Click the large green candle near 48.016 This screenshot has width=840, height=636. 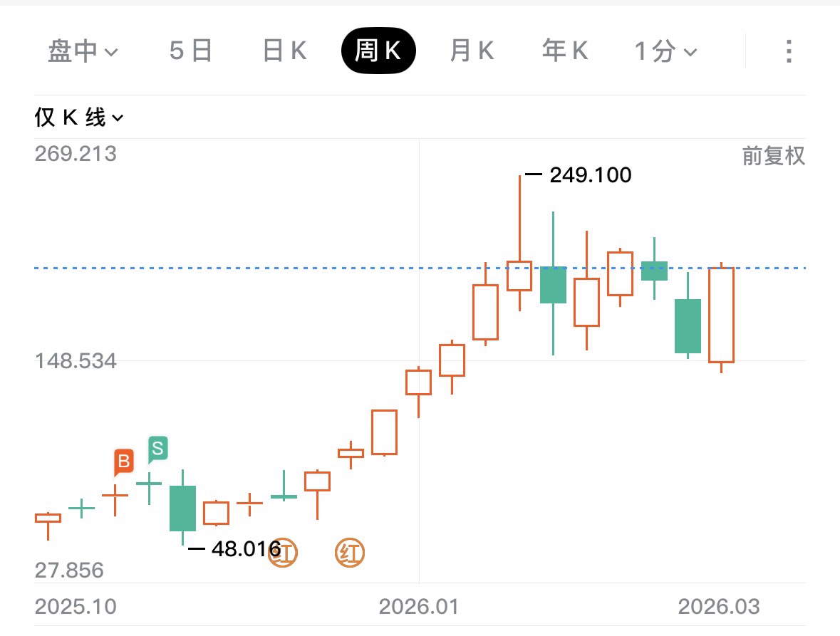click(182, 508)
